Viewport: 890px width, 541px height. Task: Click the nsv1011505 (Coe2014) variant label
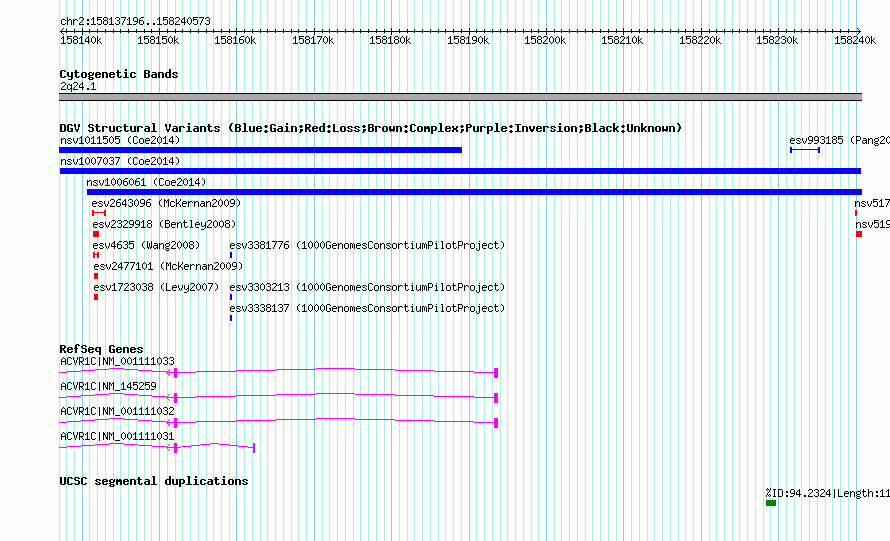pos(120,140)
